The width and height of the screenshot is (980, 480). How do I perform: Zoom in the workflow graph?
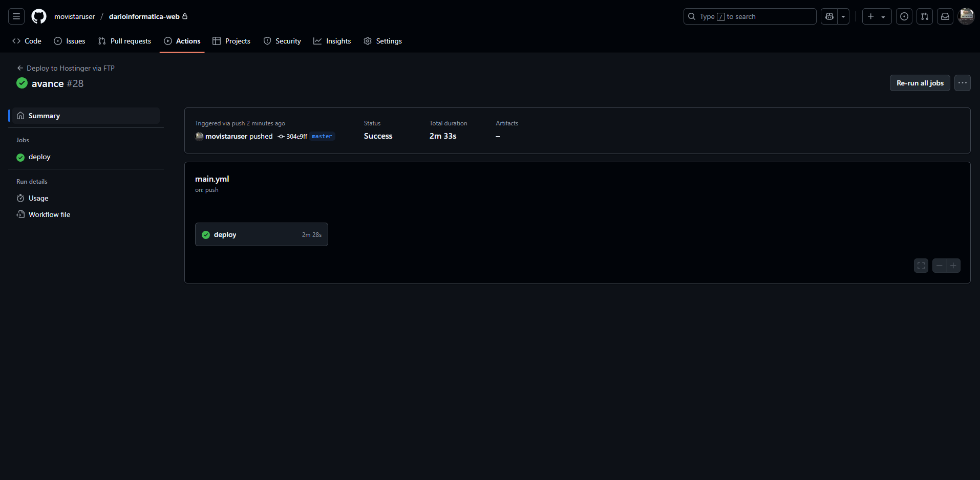953,266
